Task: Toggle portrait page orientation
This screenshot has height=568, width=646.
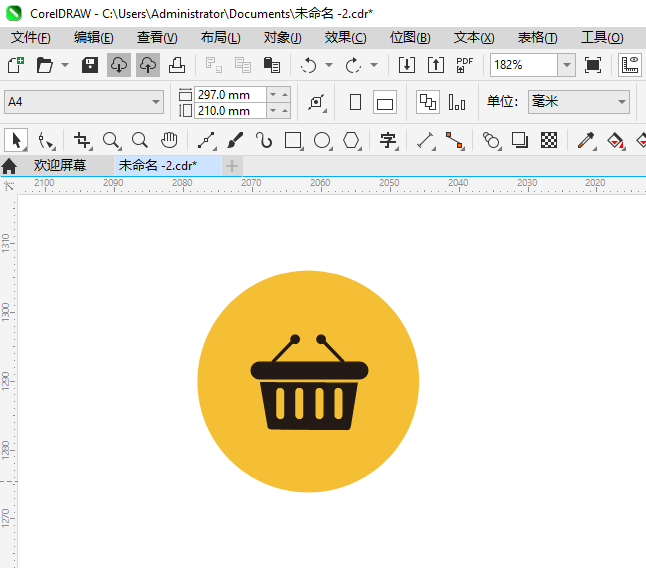Action: [x=355, y=102]
